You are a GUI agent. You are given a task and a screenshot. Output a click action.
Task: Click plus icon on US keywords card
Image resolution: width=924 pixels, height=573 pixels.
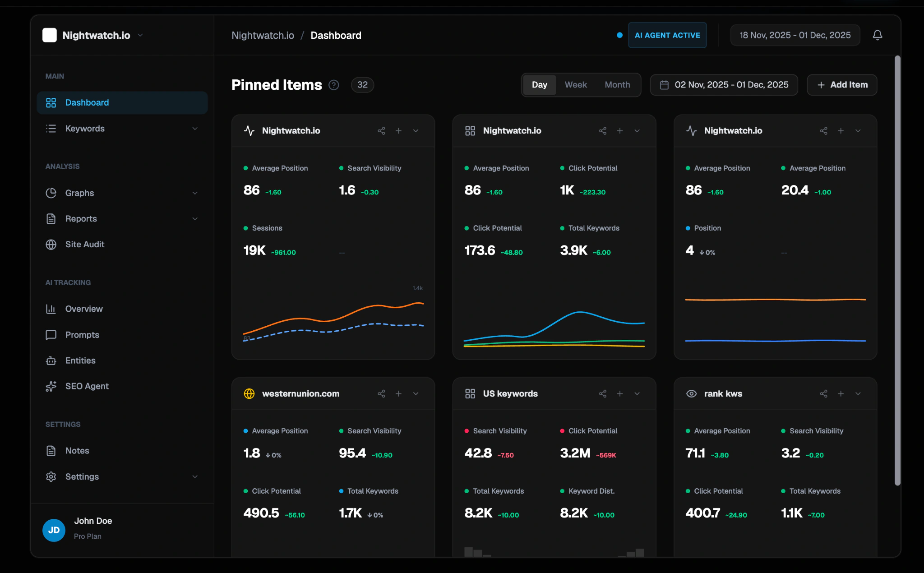tap(619, 393)
